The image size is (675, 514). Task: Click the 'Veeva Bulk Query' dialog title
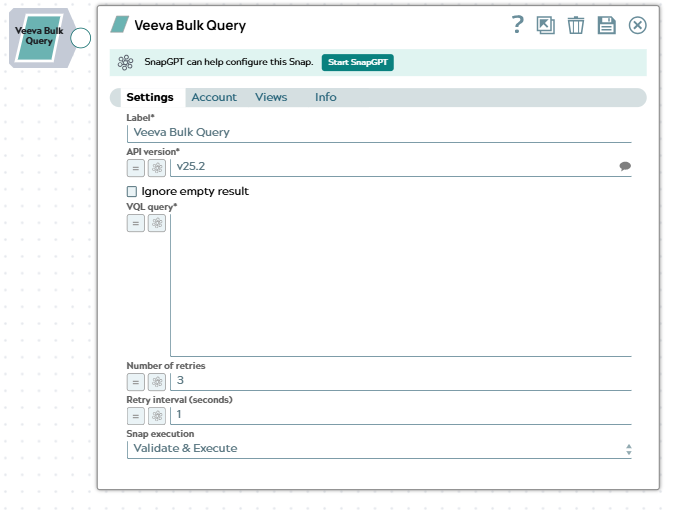click(x=190, y=25)
